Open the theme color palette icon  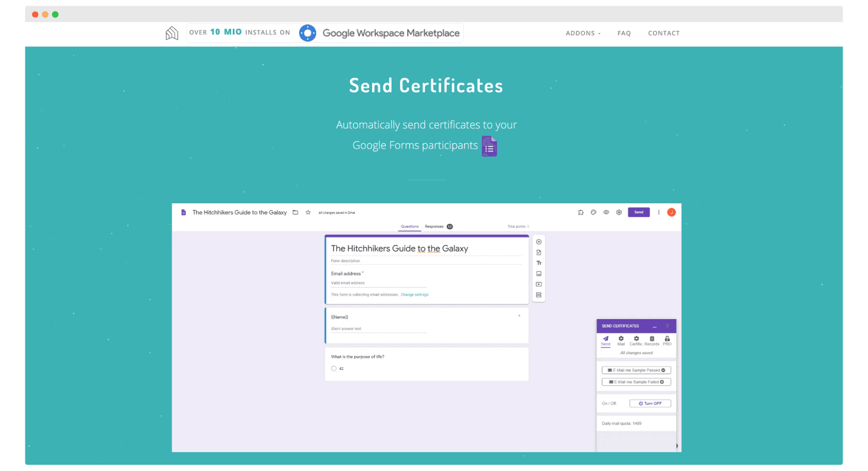pos(593,212)
